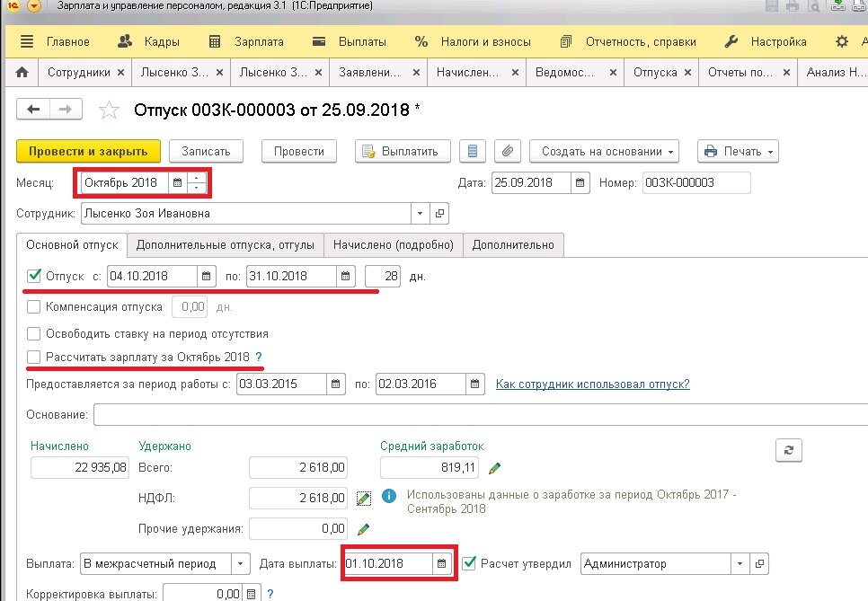
Task: Open the Кадры menu section
Action: [x=149, y=41]
